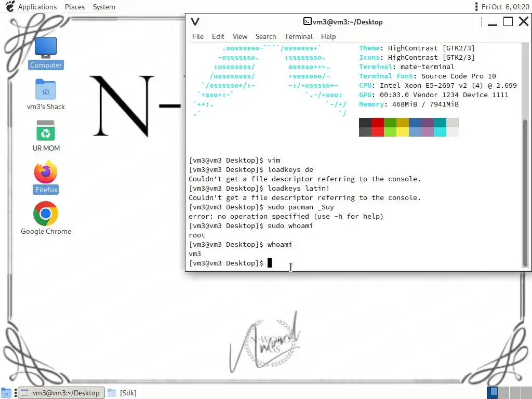Click the MATE foot logo in the top panel
The height and width of the screenshot is (399, 532).
click(10, 6)
